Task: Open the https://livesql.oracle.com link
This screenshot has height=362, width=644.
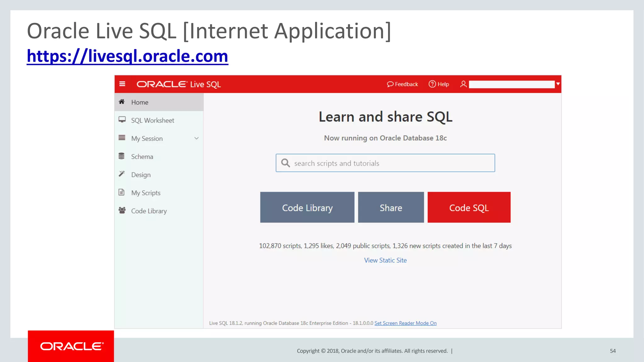Action: click(127, 56)
